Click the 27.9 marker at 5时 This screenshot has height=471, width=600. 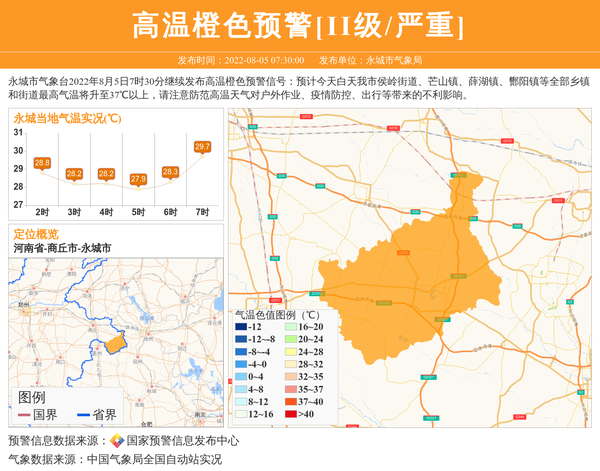click(x=138, y=179)
